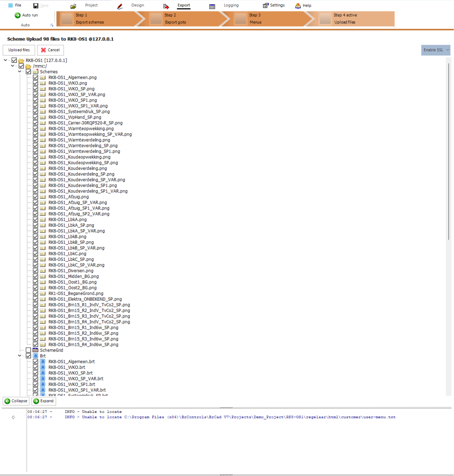Image resolution: width=454 pixels, height=476 pixels.
Task: Select RK8-OS1_Elektra_ONBEKEND_SP.png row
Action: click(85, 299)
